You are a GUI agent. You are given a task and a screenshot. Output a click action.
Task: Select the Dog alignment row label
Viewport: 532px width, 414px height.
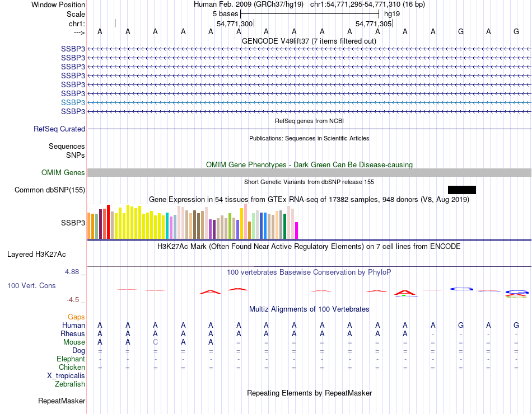tap(78, 351)
